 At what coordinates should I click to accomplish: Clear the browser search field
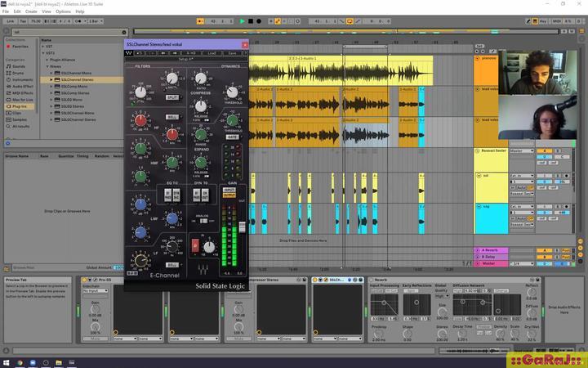(x=124, y=32)
